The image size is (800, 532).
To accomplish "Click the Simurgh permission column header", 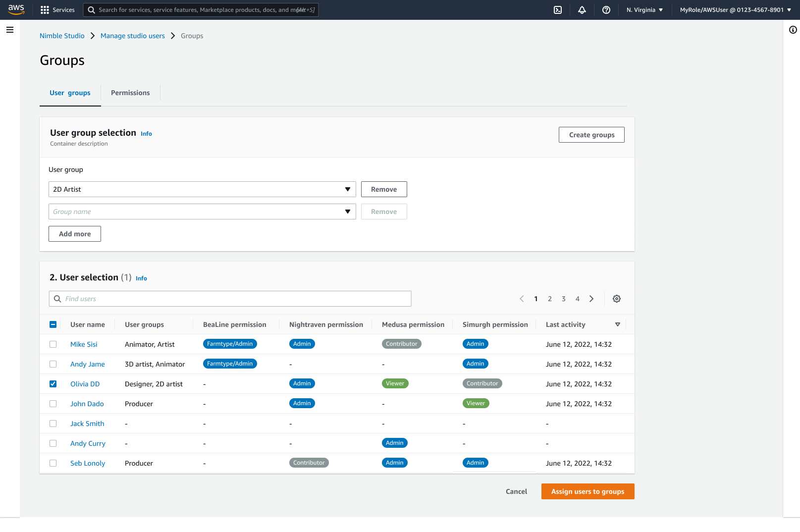I will tap(495, 324).
